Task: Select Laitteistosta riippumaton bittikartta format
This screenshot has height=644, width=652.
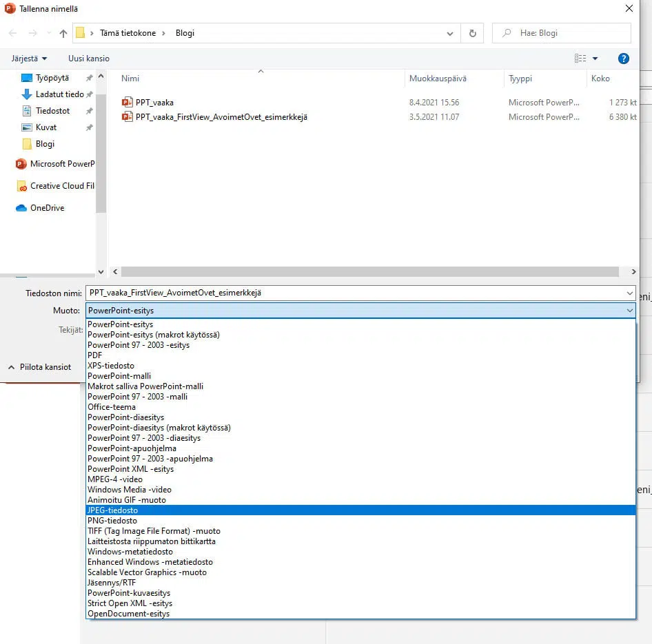Action: point(360,542)
